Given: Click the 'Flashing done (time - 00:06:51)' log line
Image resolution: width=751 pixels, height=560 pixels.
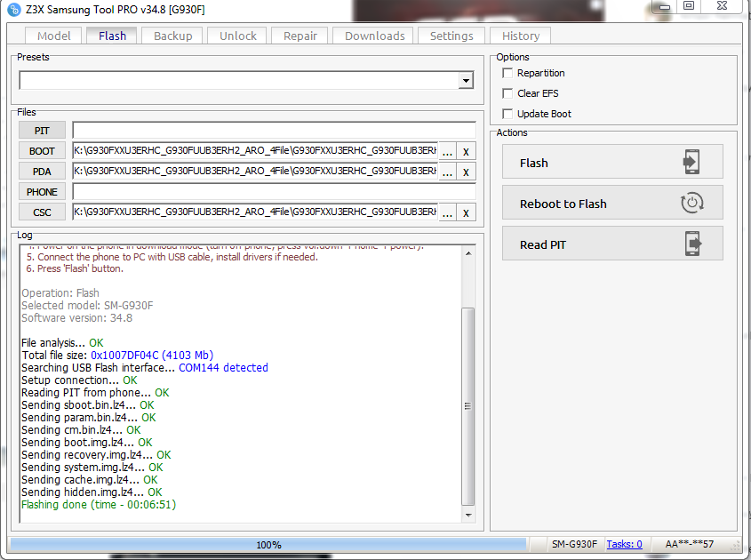Looking at the screenshot, I should point(99,504).
